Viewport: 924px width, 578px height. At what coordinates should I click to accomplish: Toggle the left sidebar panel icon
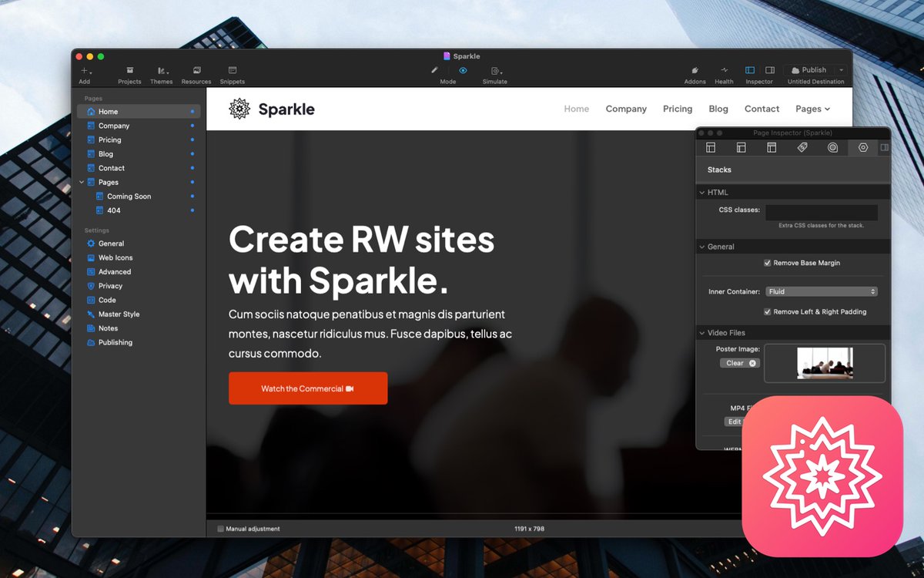(750, 70)
